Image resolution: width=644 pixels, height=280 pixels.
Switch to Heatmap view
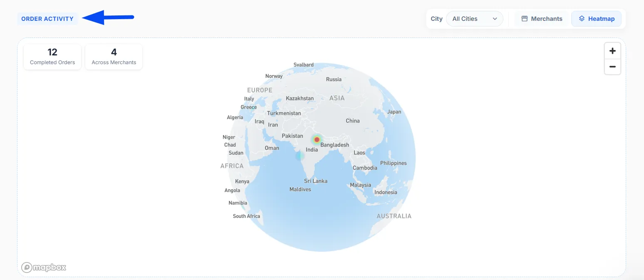tap(596, 19)
